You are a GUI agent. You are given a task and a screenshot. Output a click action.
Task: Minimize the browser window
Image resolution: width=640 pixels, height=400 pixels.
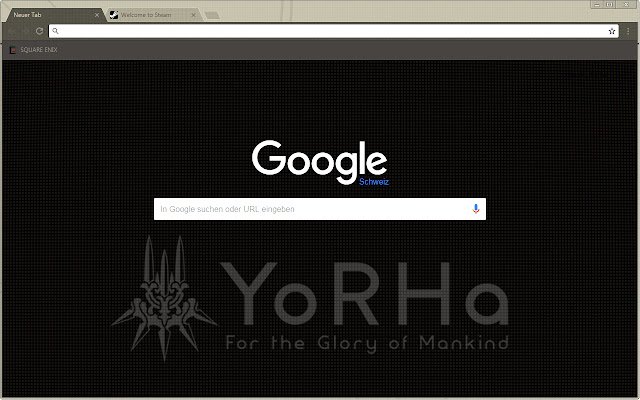coord(597,4)
